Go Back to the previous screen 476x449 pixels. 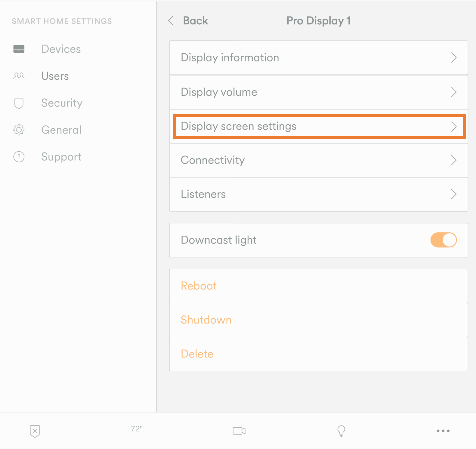pos(188,21)
